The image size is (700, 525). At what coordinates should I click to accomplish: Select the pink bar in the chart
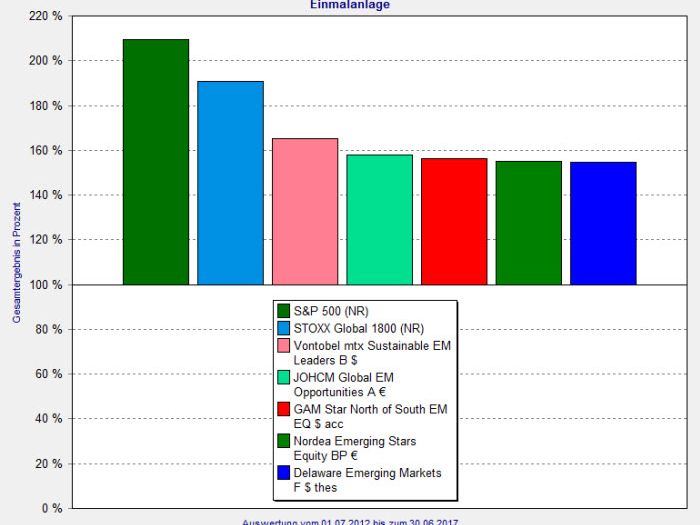click(x=305, y=211)
